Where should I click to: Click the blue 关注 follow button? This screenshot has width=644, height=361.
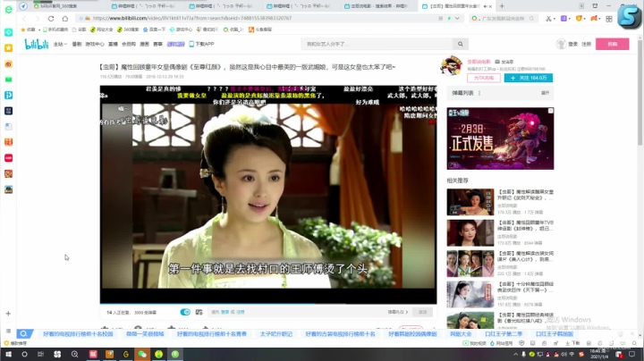point(529,78)
